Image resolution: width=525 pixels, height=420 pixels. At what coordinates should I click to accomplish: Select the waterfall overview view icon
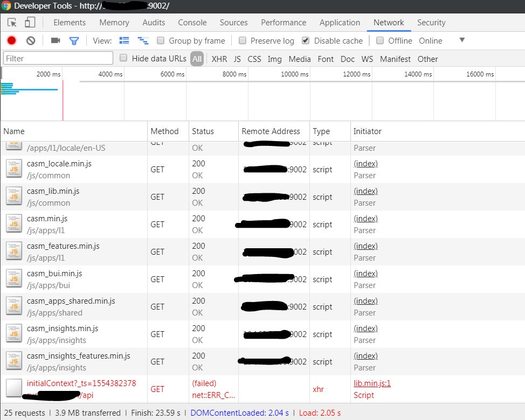coord(143,40)
